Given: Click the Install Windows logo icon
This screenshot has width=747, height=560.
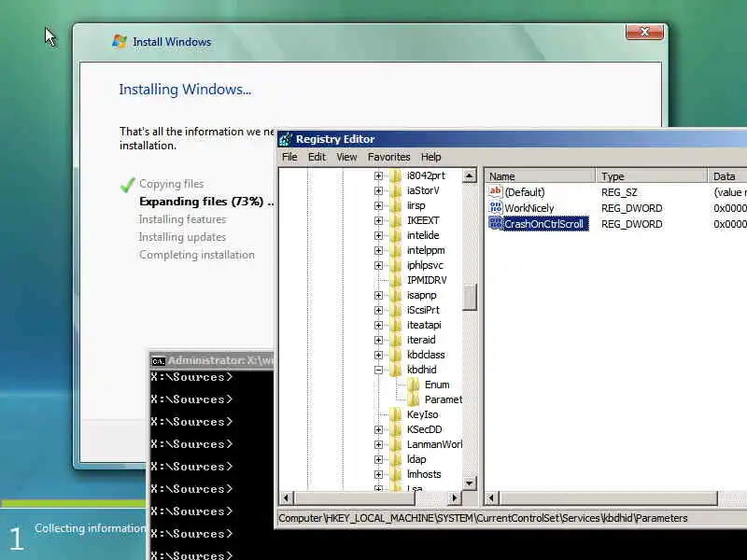Looking at the screenshot, I should (x=120, y=41).
